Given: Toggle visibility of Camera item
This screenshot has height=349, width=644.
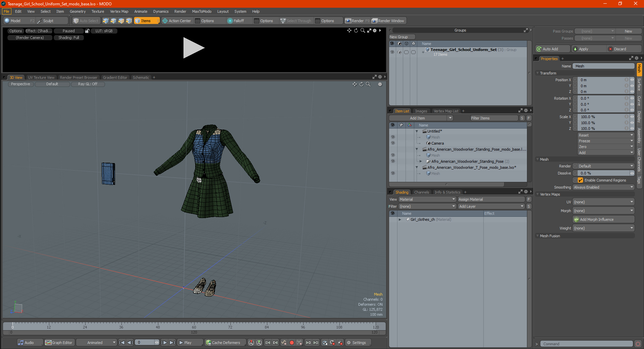Looking at the screenshot, I should point(392,143).
